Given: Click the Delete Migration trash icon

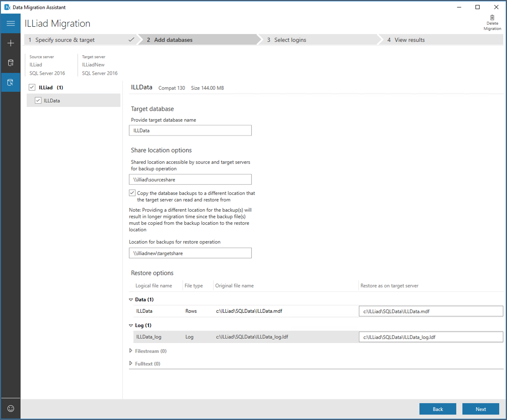Looking at the screenshot, I should tap(492, 17).
